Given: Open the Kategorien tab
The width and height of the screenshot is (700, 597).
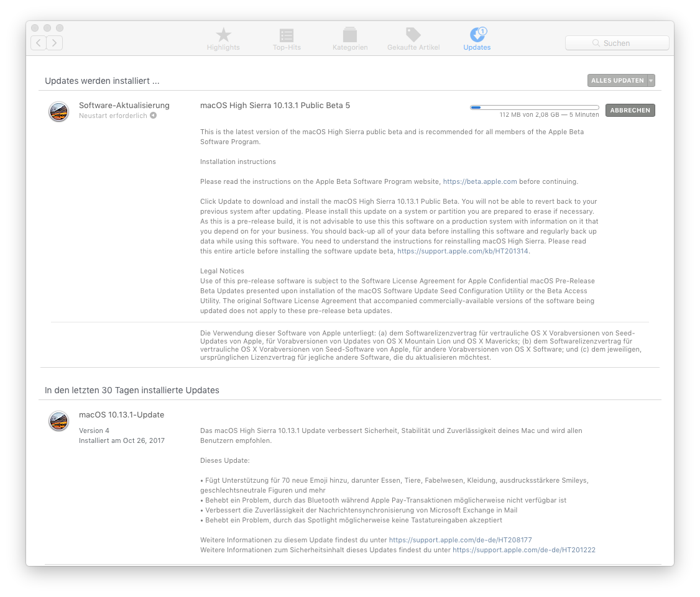Looking at the screenshot, I should coord(350,39).
